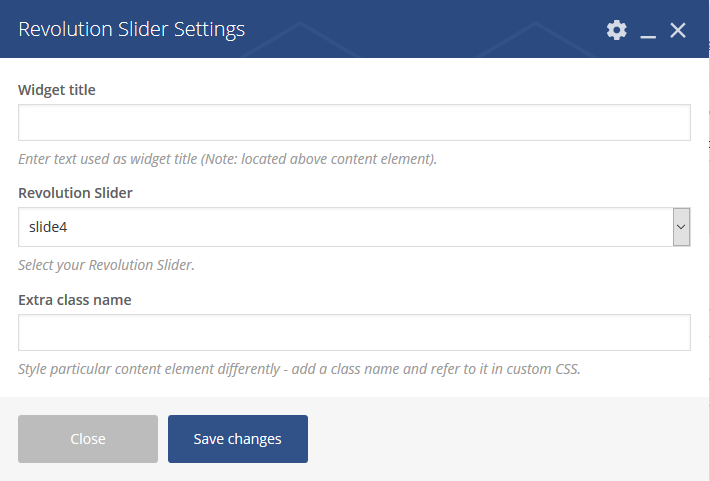The height and width of the screenshot is (481, 710).
Task: Click the "Revolution Slider Settings" header title
Action: [131, 29]
